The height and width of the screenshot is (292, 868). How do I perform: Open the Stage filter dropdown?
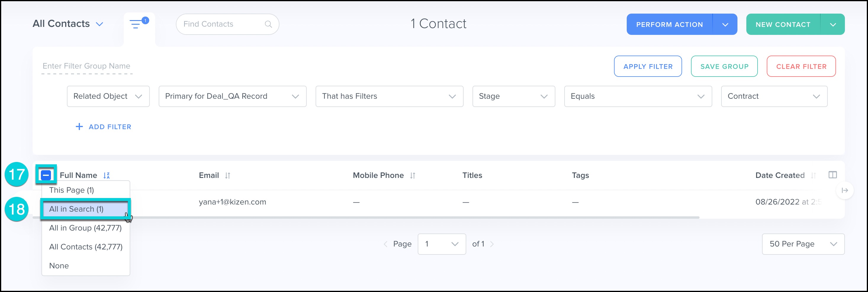(513, 96)
